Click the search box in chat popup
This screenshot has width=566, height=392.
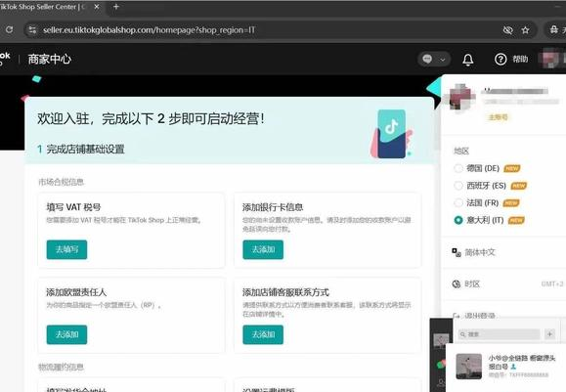pos(500,334)
